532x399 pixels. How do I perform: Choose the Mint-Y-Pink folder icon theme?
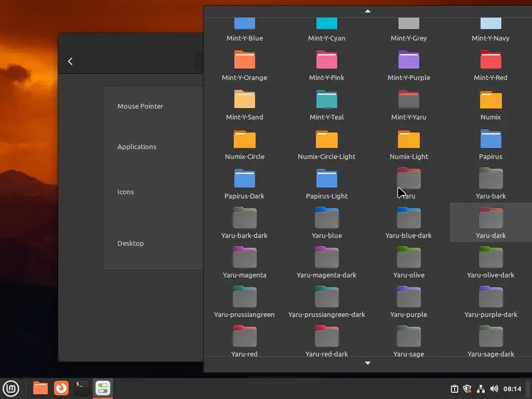[326, 65]
